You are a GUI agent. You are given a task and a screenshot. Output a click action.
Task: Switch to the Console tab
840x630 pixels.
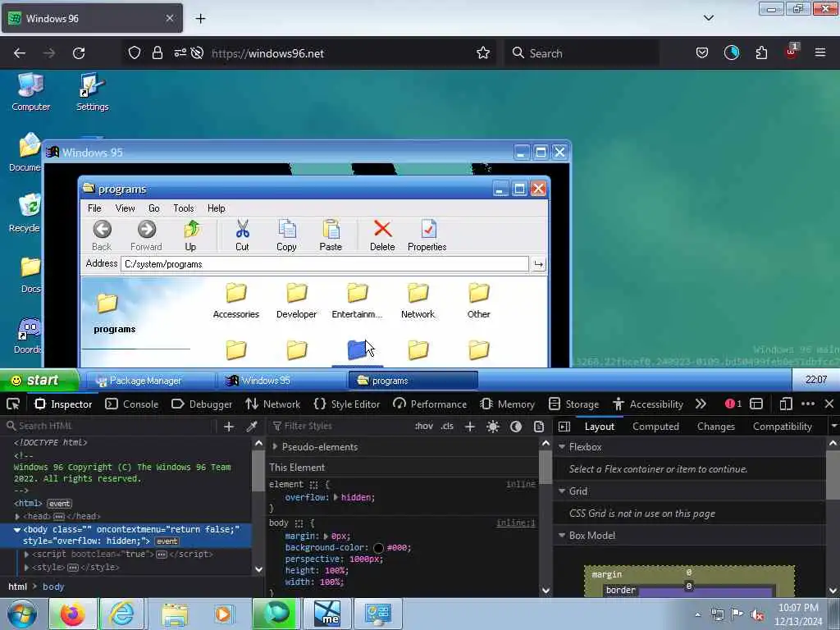point(132,404)
